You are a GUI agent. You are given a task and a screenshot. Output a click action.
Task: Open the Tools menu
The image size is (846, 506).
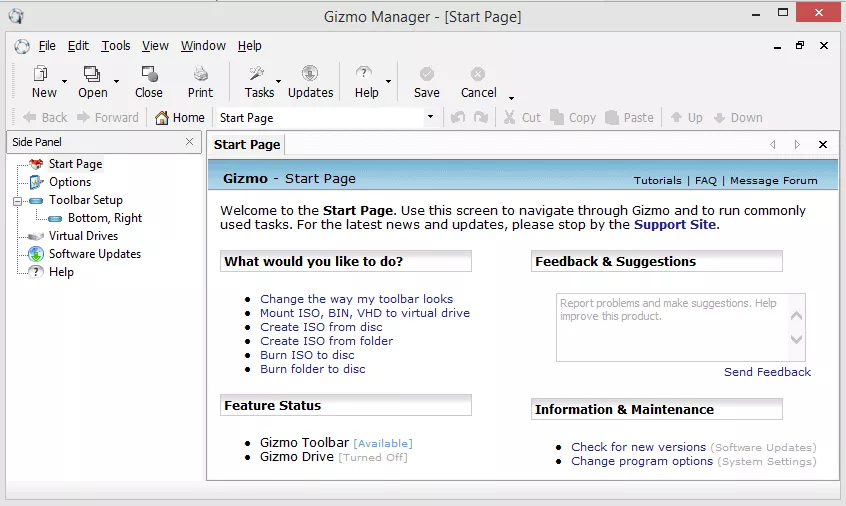coord(116,46)
